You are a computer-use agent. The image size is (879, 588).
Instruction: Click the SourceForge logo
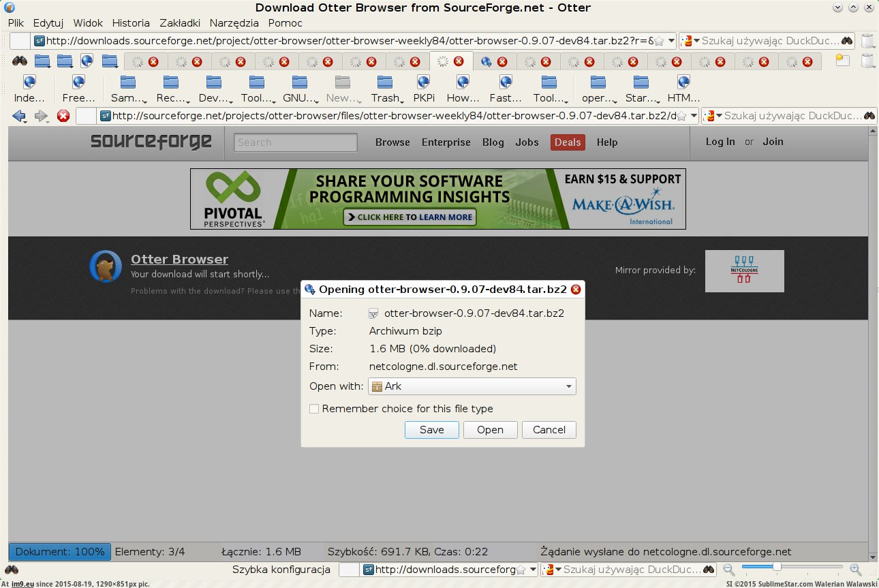pyautogui.click(x=151, y=142)
